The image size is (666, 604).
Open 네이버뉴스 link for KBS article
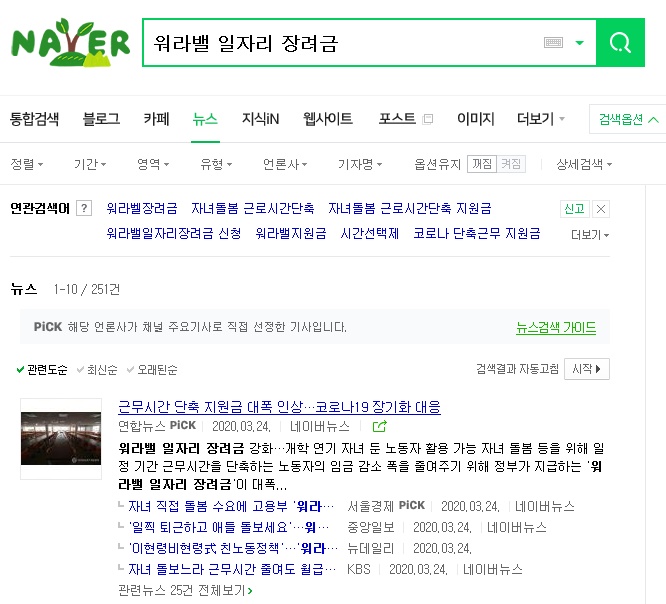tap(493, 569)
